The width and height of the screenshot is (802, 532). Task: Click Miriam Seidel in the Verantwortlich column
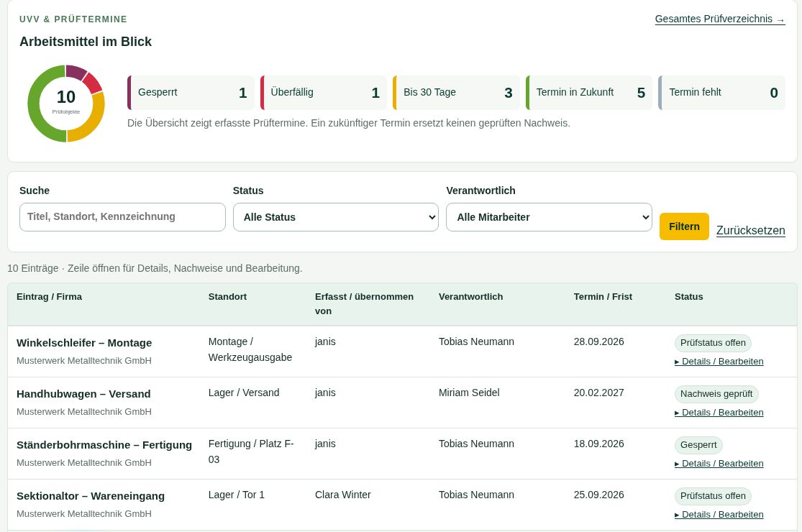click(x=469, y=393)
